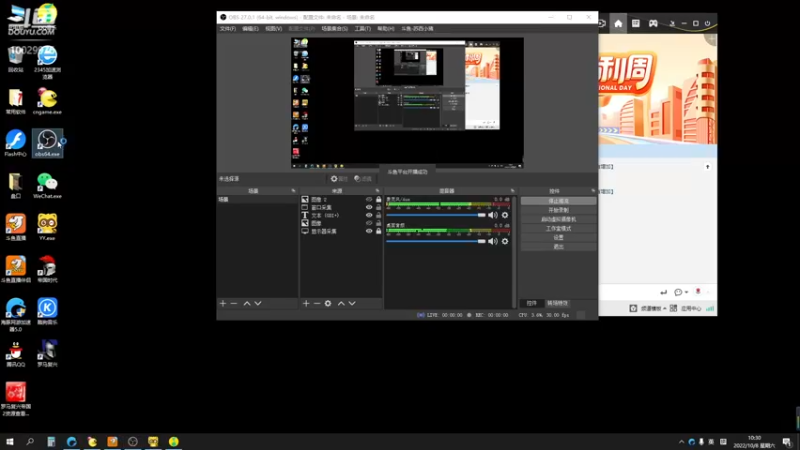This screenshot has height=450, width=800.
Task: Open 腾讯QQ desktop shortcut
Action: point(15,354)
